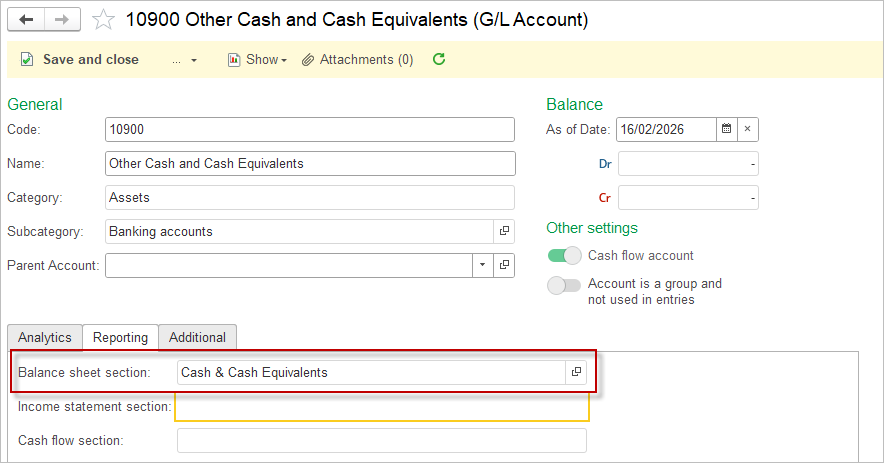Add account to favorites with star icon
884x463 pixels.
point(103,20)
